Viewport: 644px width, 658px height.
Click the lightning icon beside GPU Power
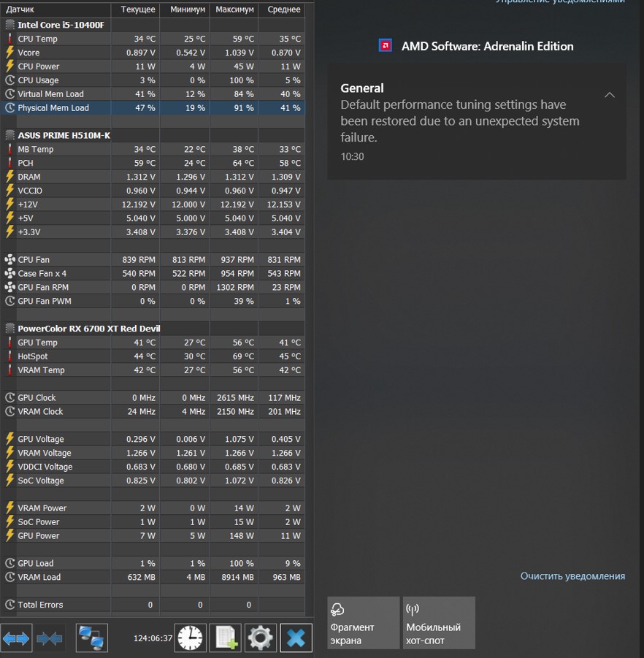click(9, 535)
